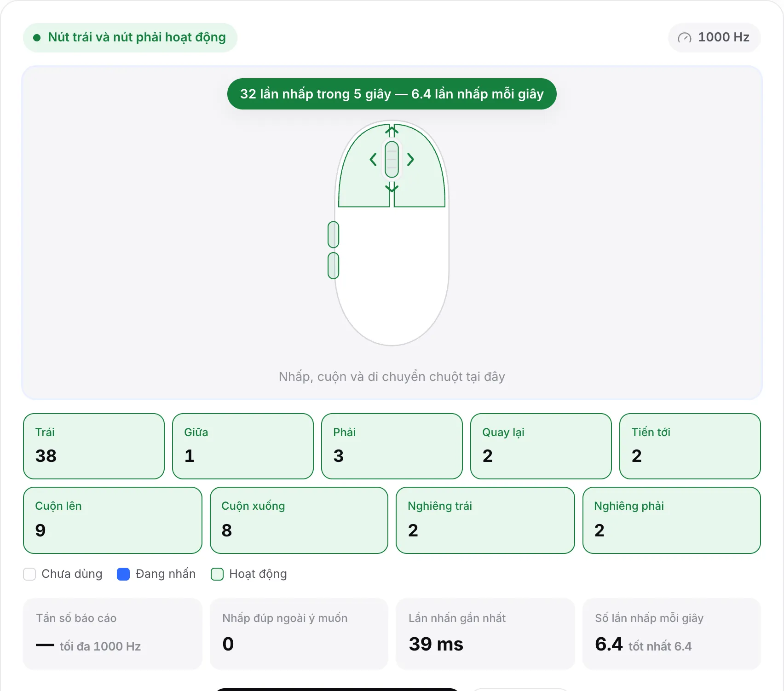Select the Nghiêng phải counter card
Image resolution: width=784 pixels, height=691 pixels.
point(672,520)
